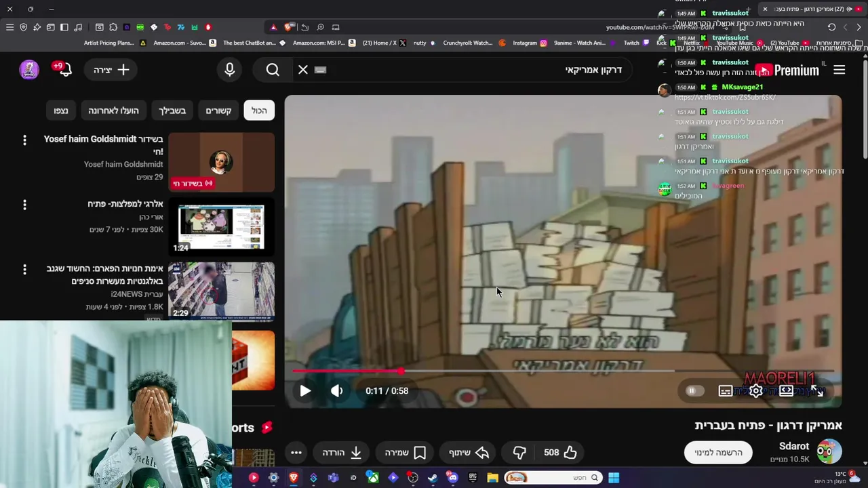868x488 pixels.
Task: Open the אלרגי למפלצות- פתיח title
Action: [x=125, y=204]
